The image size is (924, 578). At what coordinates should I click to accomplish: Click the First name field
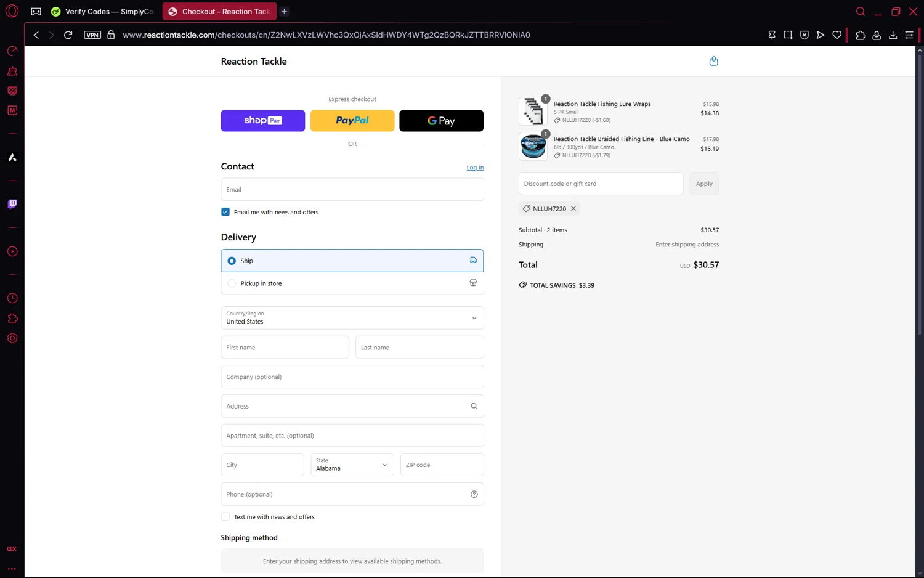click(x=285, y=348)
